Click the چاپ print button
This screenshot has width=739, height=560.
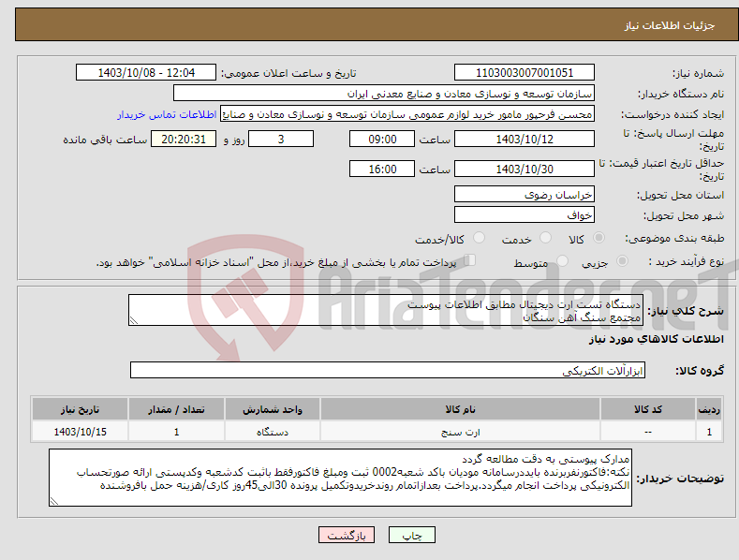[x=412, y=535]
